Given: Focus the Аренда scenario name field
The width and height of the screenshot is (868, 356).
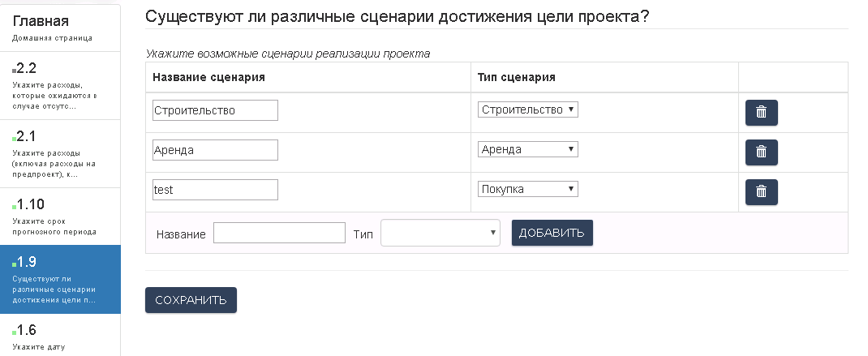Looking at the screenshot, I should (x=215, y=150).
